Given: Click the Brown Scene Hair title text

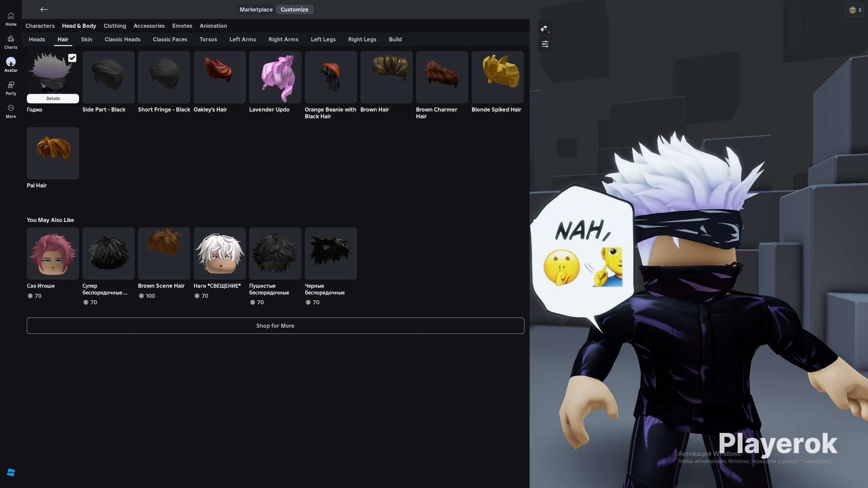Looking at the screenshot, I should tap(162, 286).
